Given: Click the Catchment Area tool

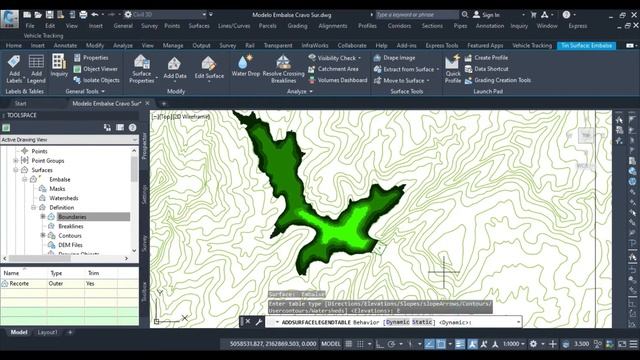Looking at the screenshot, I should pyautogui.click(x=333, y=69).
